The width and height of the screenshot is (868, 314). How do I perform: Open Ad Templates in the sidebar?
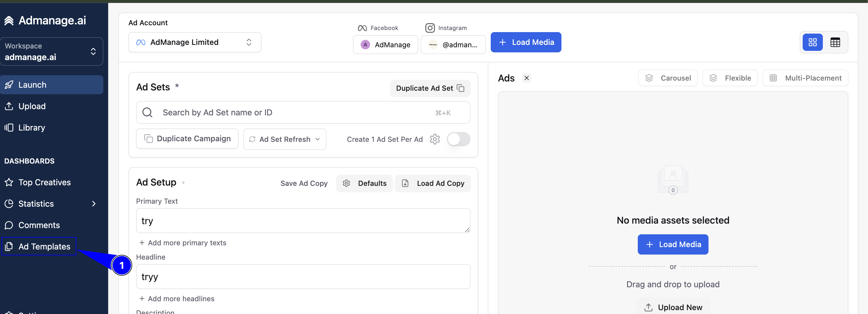[x=39, y=247]
